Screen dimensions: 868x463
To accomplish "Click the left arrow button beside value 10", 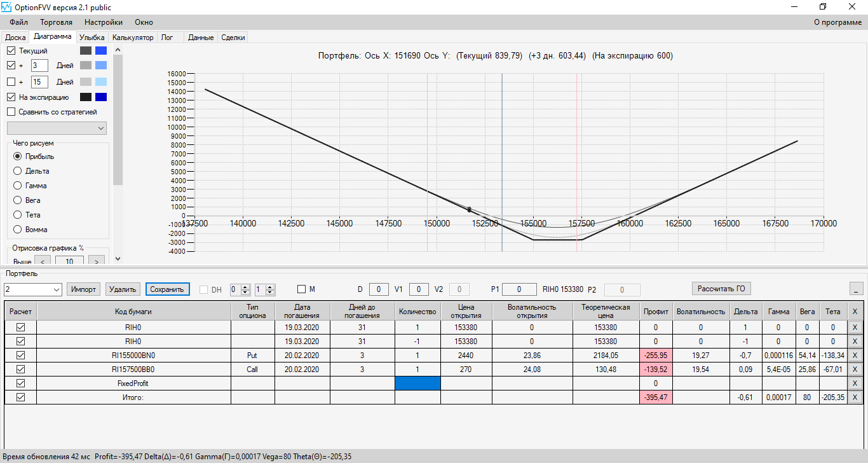I will (x=42, y=261).
